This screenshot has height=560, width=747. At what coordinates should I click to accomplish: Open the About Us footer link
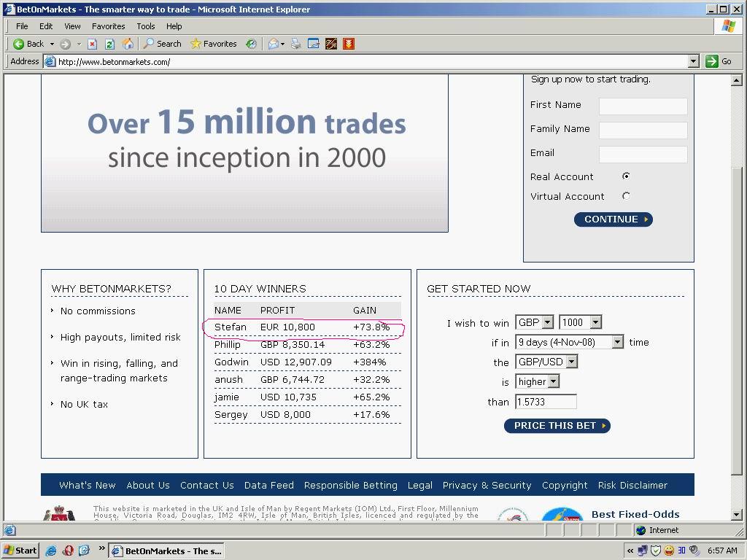pos(147,485)
